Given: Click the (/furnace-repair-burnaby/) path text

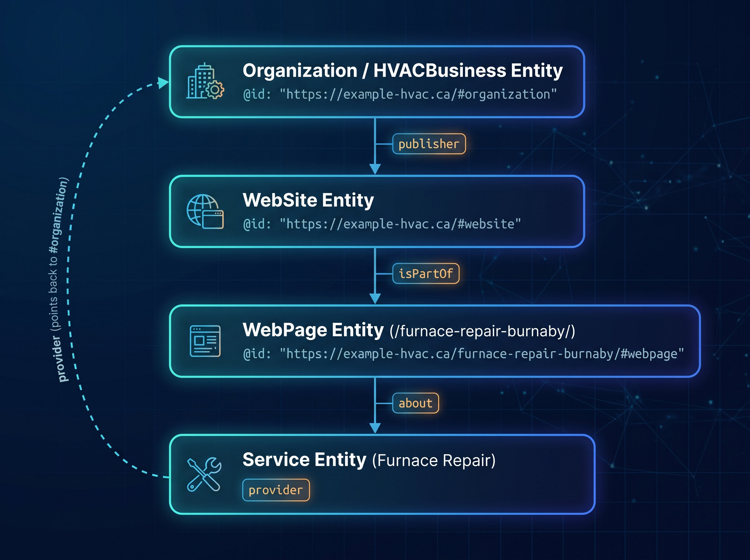Looking at the screenshot, I should tap(482, 331).
